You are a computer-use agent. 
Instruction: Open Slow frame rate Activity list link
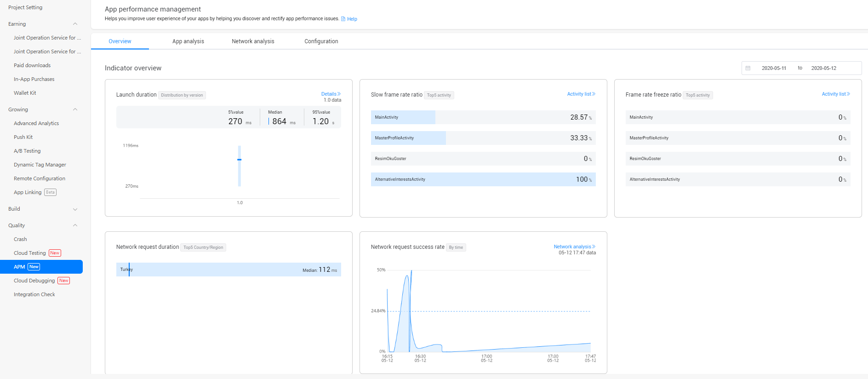coord(581,94)
